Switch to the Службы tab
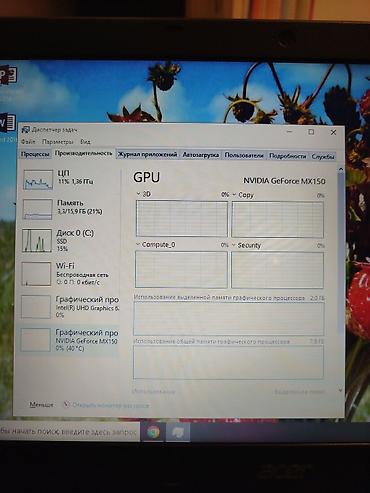Image resolution: width=370 pixels, height=493 pixels. tap(323, 156)
